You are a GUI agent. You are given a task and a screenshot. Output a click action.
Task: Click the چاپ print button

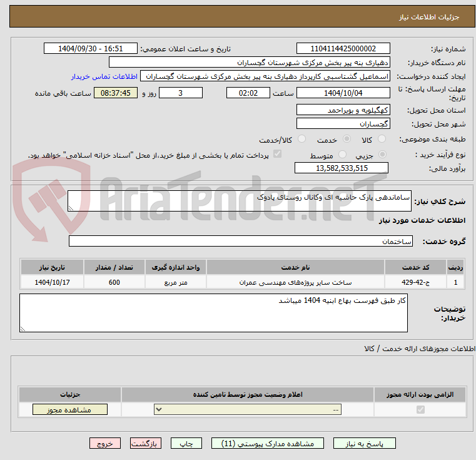pyautogui.click(x=186, y=443)
